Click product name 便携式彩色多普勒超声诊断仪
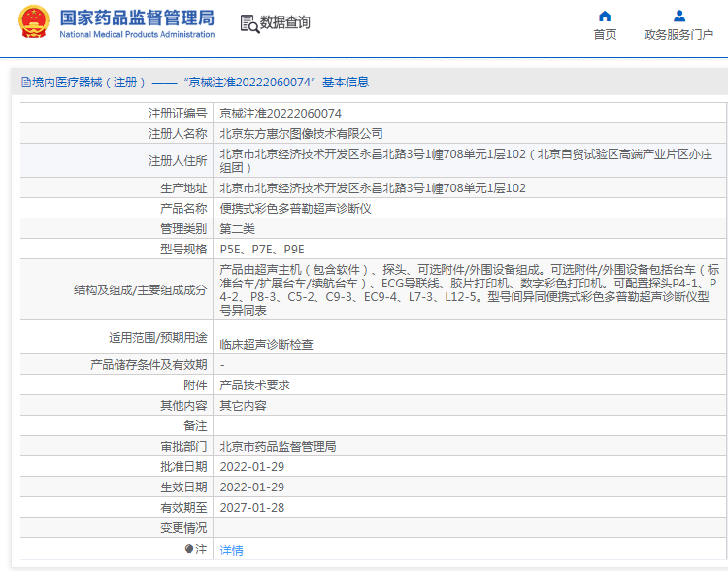This screenshot has width=728, height=571. click(295, 209)
